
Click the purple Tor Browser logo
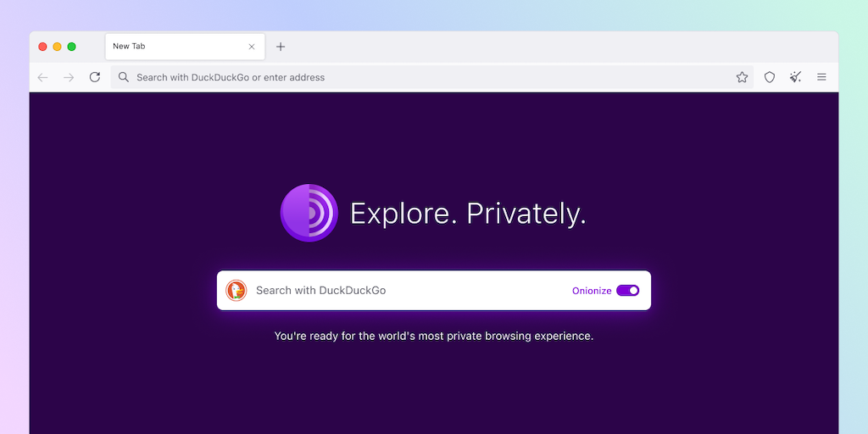[x=309, y=213]
